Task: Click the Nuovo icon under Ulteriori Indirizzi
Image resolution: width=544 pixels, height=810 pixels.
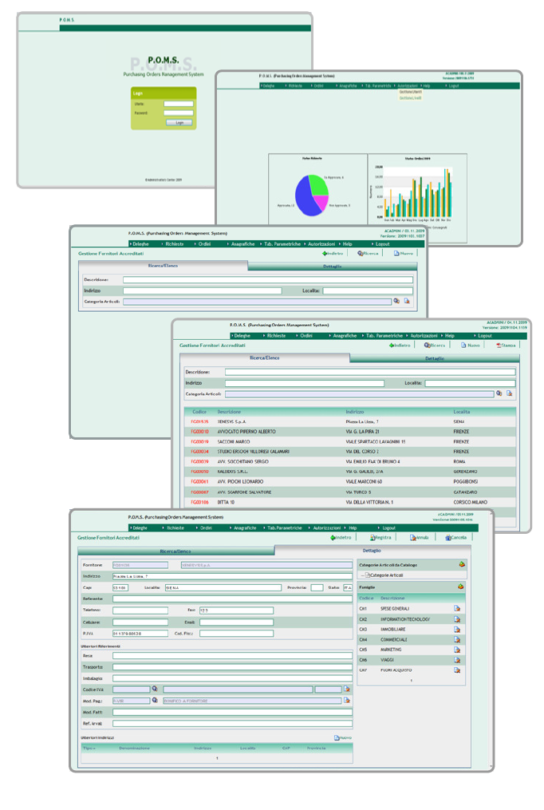Action: point(343,738)
